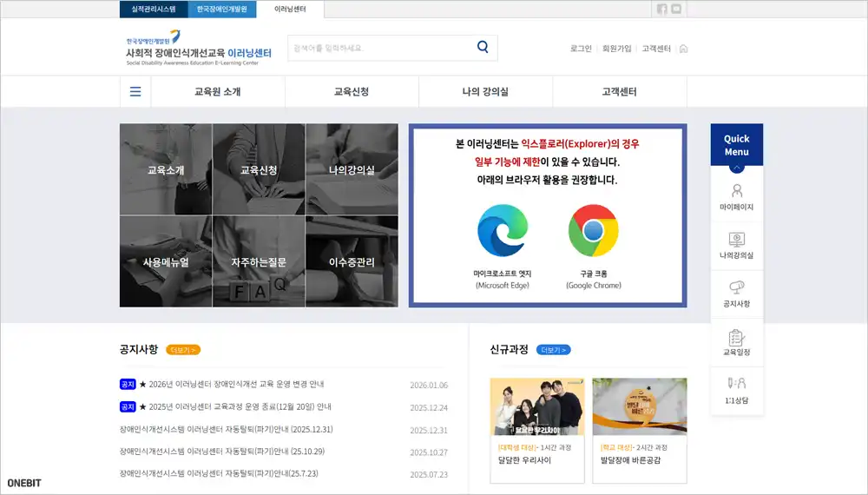The image size is (868, 495).
Task: Open the 달달한 우리사이 course thumbnail
Action: [x=537, y=407]
